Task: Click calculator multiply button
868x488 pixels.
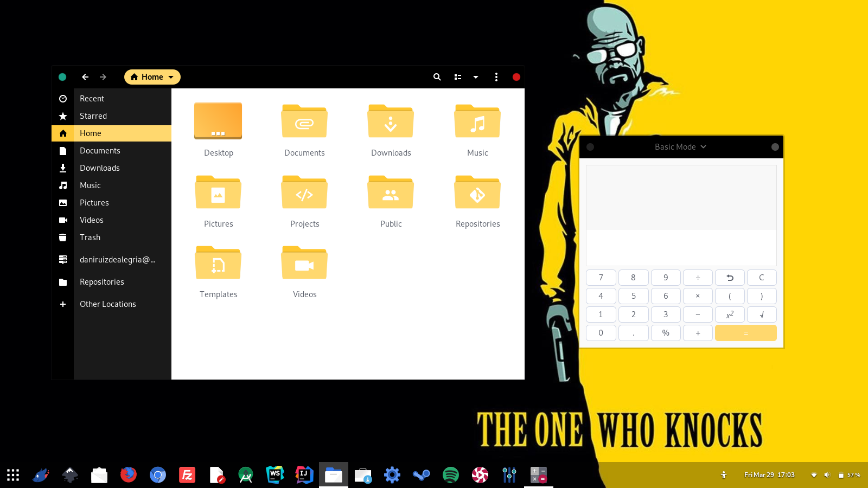Action: 698,296
